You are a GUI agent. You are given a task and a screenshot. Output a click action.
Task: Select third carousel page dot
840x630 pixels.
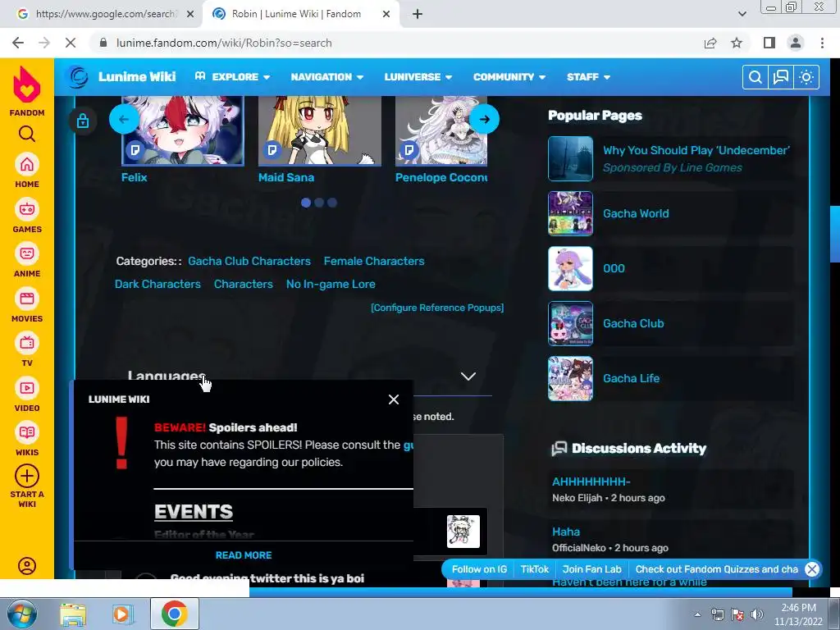coord(332,203)
